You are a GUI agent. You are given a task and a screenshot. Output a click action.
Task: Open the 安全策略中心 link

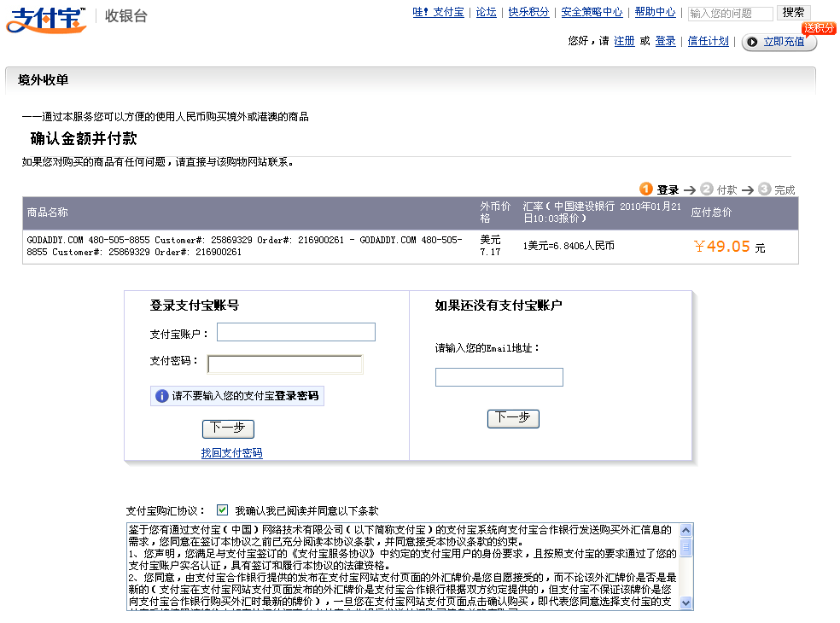592,12
